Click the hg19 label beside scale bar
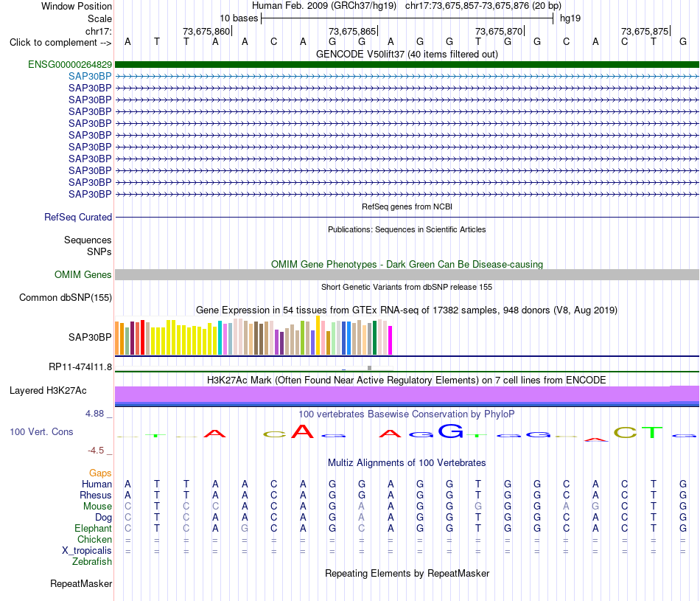Image resolution: width=700 pixels, height=601 pixels. [x=570, y=18]
